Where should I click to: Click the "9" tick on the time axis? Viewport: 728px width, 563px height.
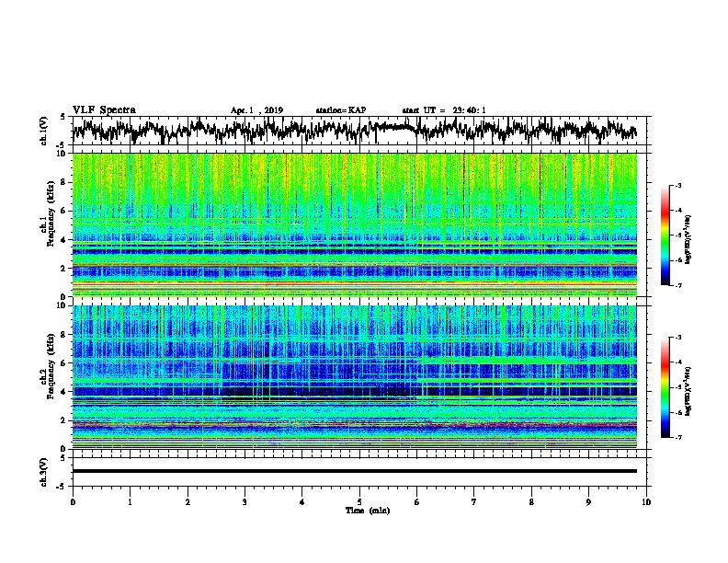pyautogui.click(x=588, y=502)
